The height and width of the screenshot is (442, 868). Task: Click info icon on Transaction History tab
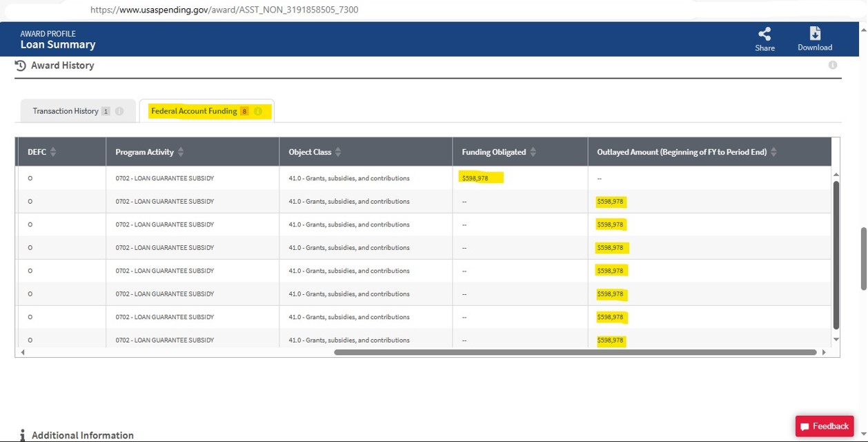pos(119,111)
